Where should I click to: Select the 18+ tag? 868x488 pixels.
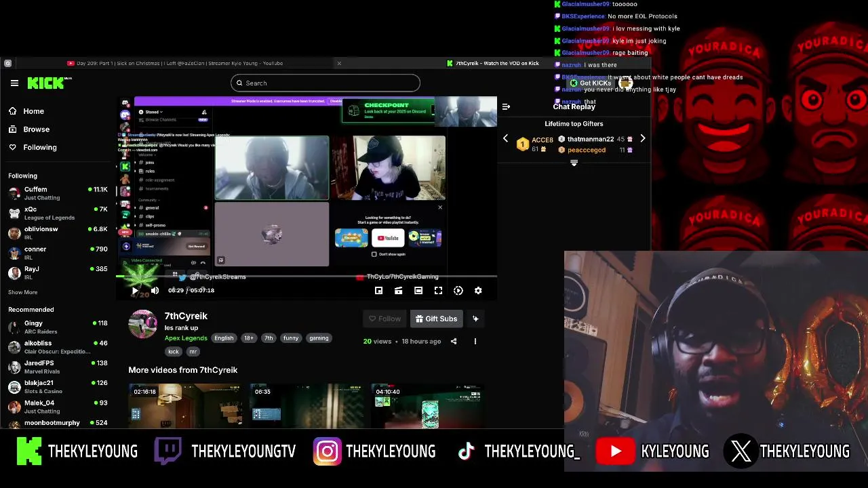[248, 338]
